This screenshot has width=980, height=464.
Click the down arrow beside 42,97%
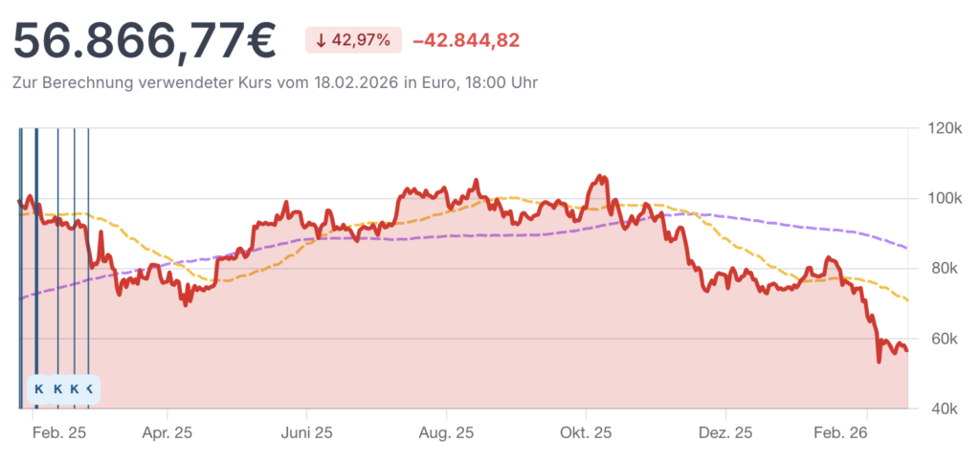point(321,40)
